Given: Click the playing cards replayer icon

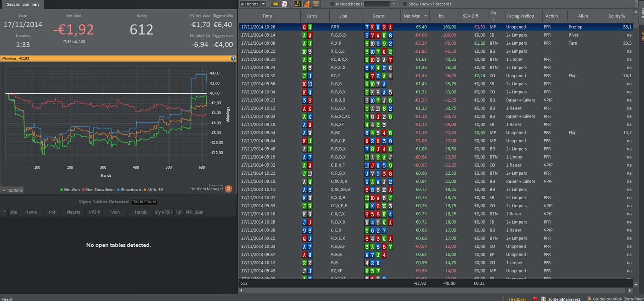Looking at the screenshot, I should click(284, 4).
